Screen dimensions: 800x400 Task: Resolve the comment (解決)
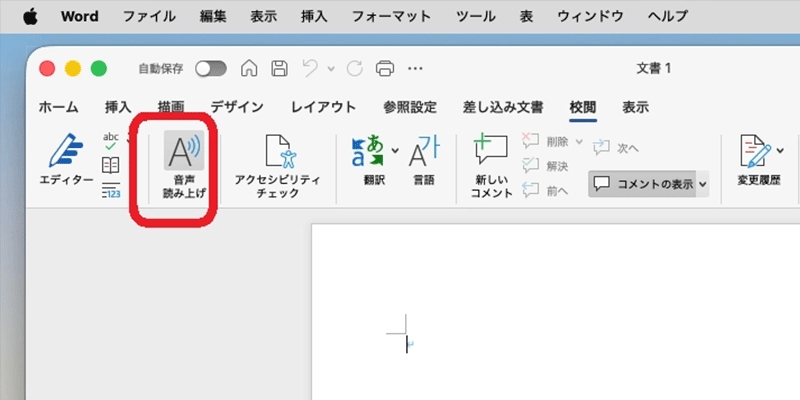545,166
